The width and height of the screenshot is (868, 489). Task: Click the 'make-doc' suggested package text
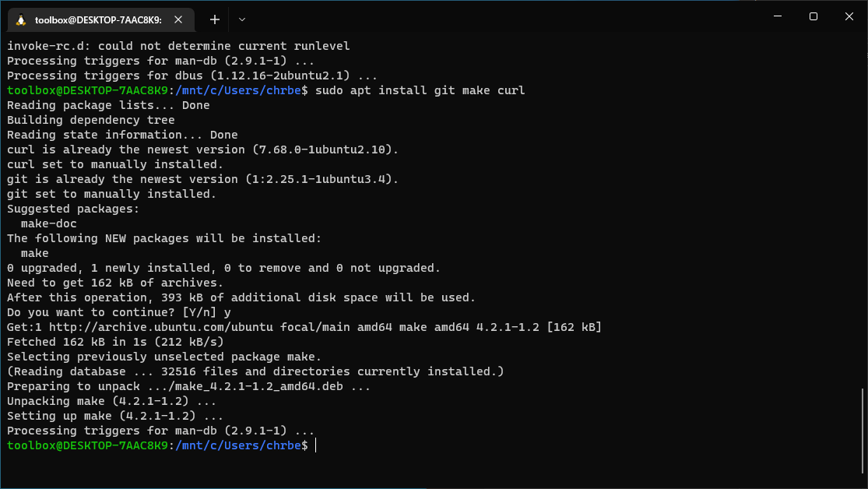pos(49,223)
